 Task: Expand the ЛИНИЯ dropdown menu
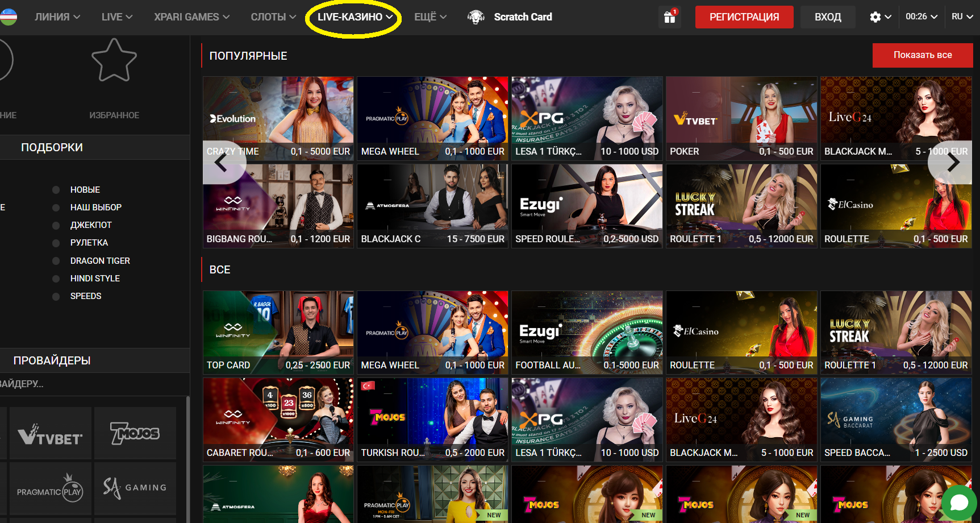pos(57,17)
